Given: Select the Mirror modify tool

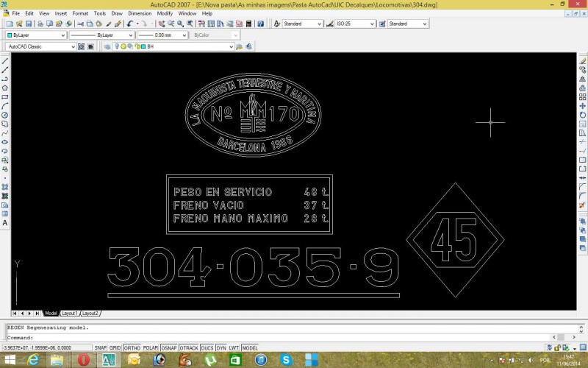Looking at the screenshot, I should tap(582, 79).
